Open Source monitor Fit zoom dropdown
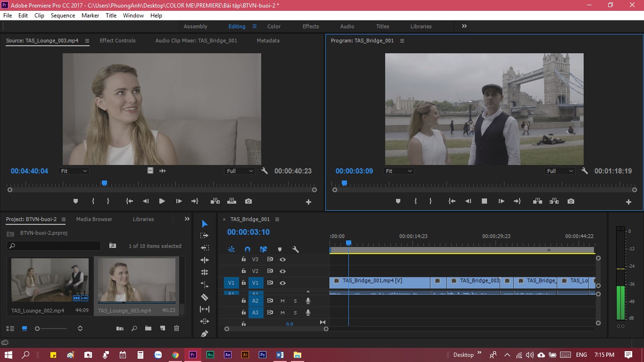644x362 pixels. point(74,171)
